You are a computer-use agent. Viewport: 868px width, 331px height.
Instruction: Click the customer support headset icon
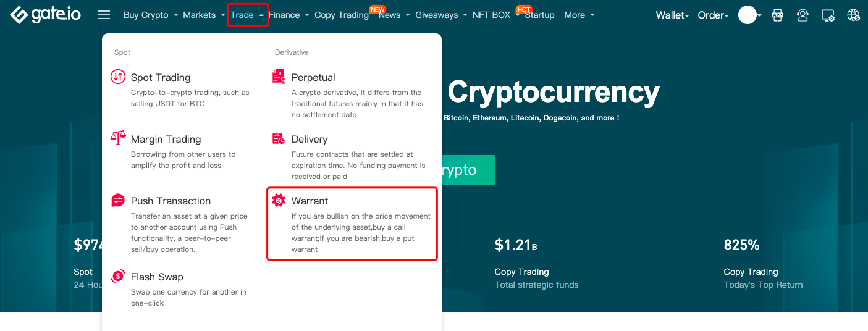(x=803, y=15)
